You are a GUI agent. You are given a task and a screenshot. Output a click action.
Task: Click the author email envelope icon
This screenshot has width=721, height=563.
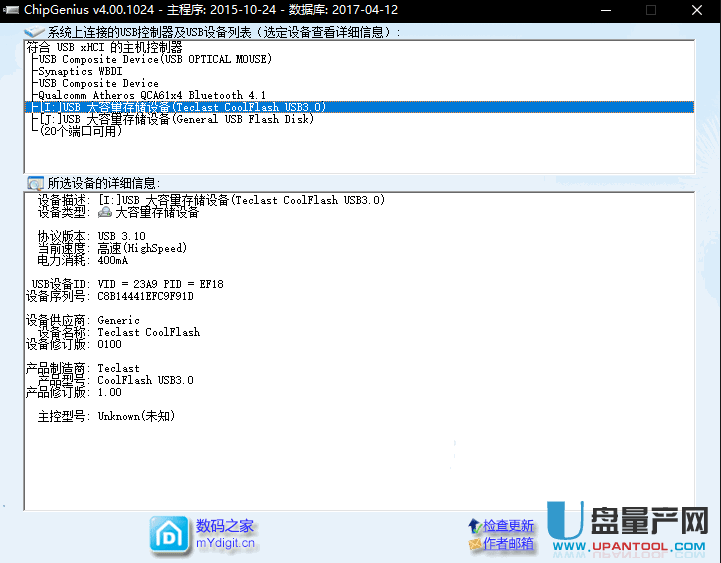pyautogui.click(x=474, y=544)
